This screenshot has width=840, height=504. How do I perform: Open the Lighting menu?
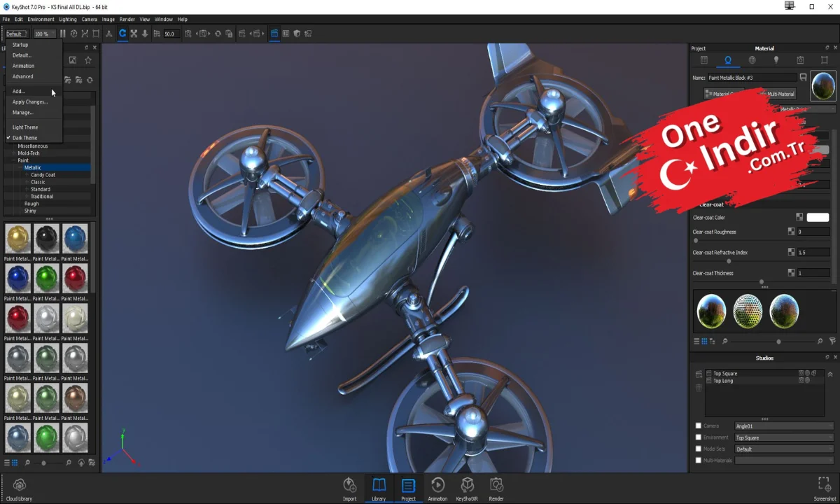pos(68,19)
